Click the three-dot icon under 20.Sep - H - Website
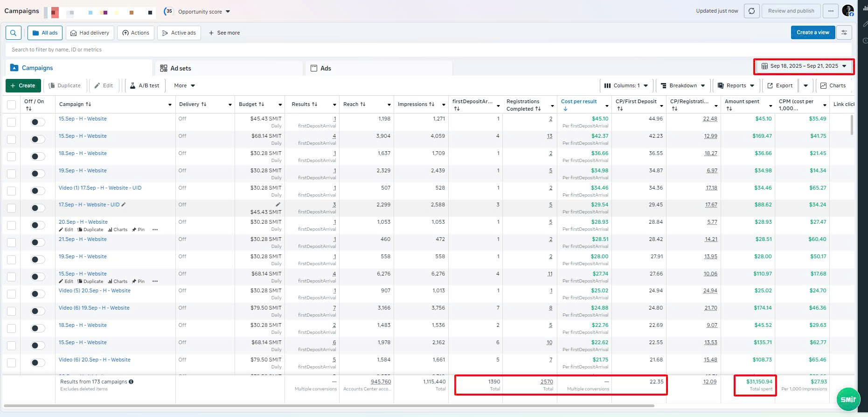Screen dimensions: 868x417 tap(155, 230)
